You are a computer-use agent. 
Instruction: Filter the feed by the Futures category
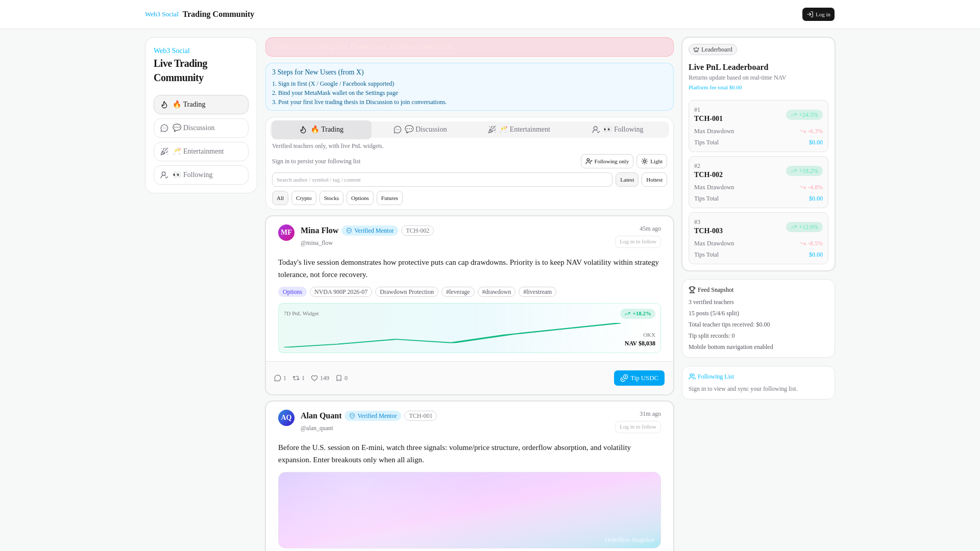pos(389,198)
